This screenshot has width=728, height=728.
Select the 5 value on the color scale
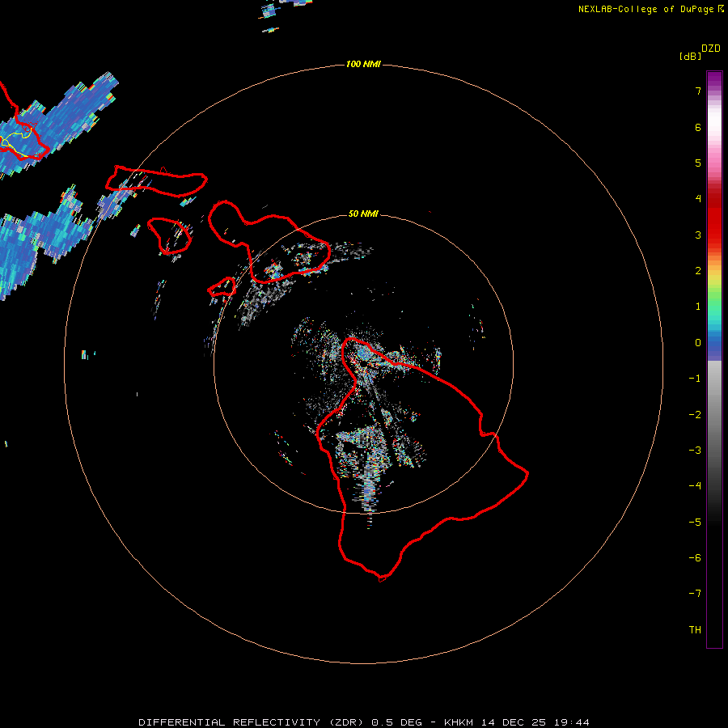tap(698, 163)
